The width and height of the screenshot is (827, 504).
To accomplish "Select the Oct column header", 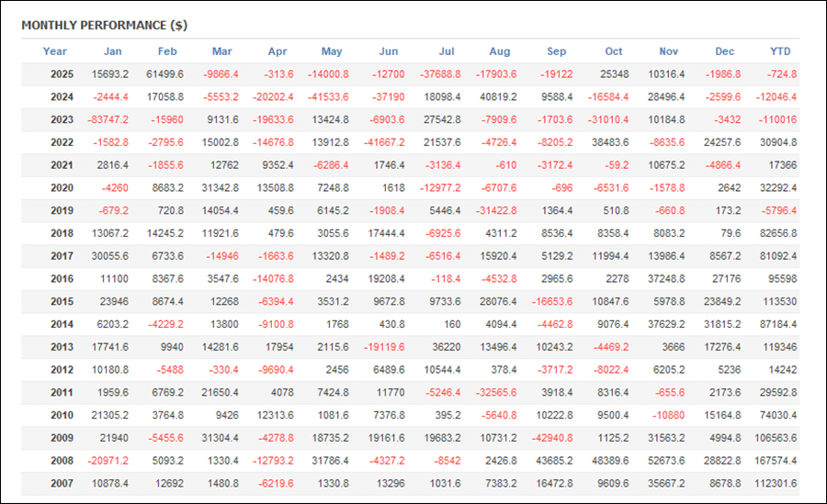I will coord(613,51).
